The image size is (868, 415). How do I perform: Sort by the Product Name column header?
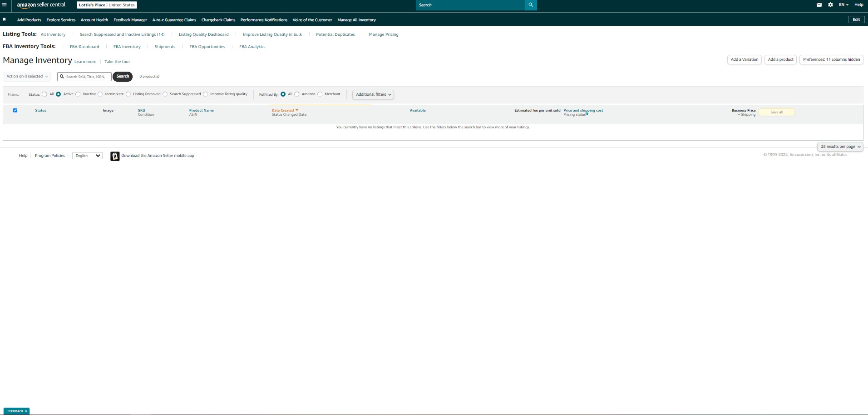click(202, 110)
